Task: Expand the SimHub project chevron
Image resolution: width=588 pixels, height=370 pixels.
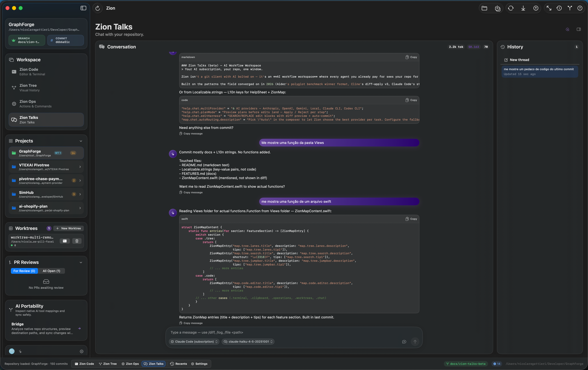Action: 80,194
